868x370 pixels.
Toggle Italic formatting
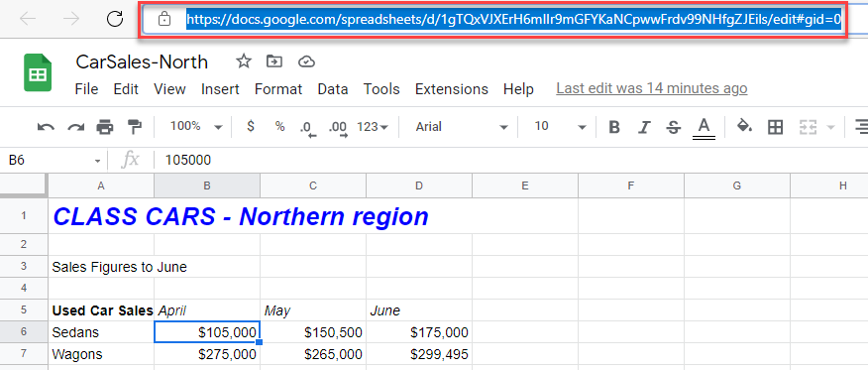coord(643,127)
